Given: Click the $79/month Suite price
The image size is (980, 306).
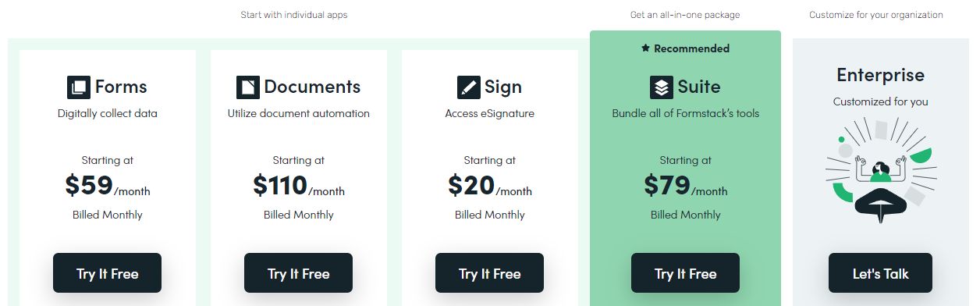Looking at the screenshot, I should [686, 186].
